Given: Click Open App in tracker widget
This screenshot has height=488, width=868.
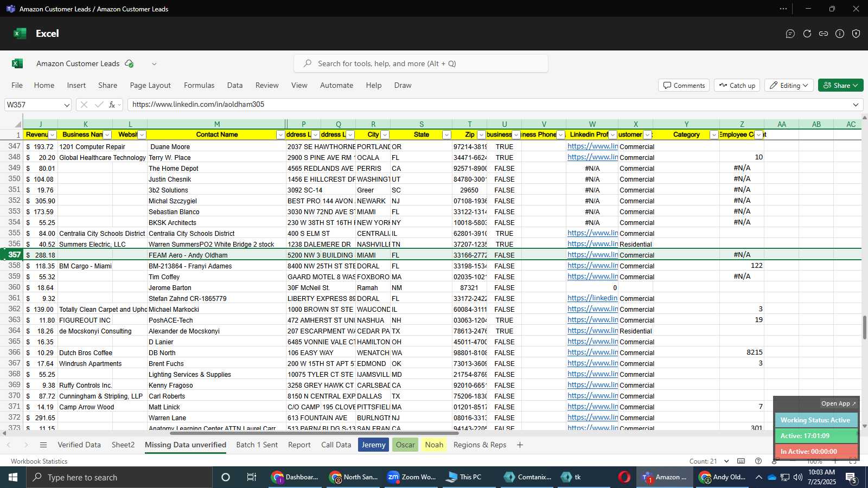Looking at the screenshot, I should click(838, 404).
